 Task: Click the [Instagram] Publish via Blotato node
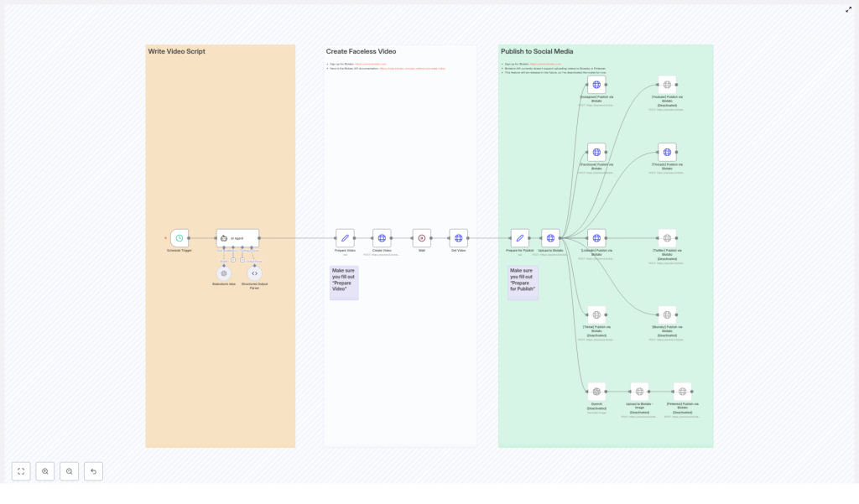(x=596, y=85)
